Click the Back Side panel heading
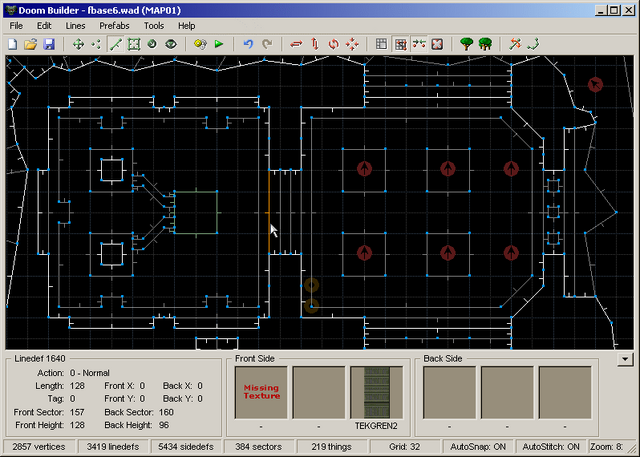This screenshot has width=640, height=457. pos(443,359)
